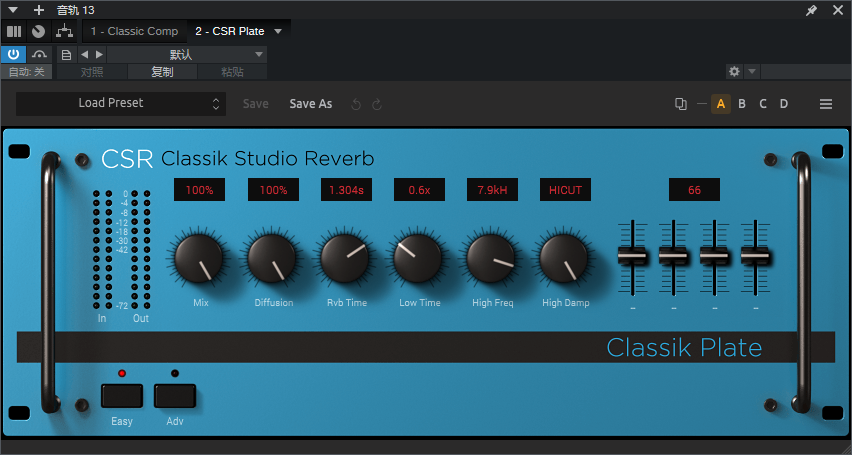Click the second macro fader
This screenshot has height=455, width=852.
pos(673,255)
